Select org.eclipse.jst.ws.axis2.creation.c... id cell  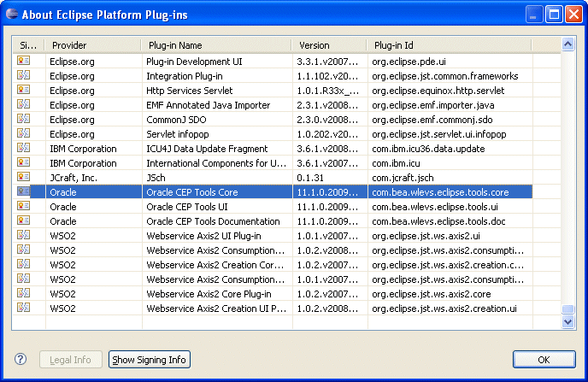[450, 265]
